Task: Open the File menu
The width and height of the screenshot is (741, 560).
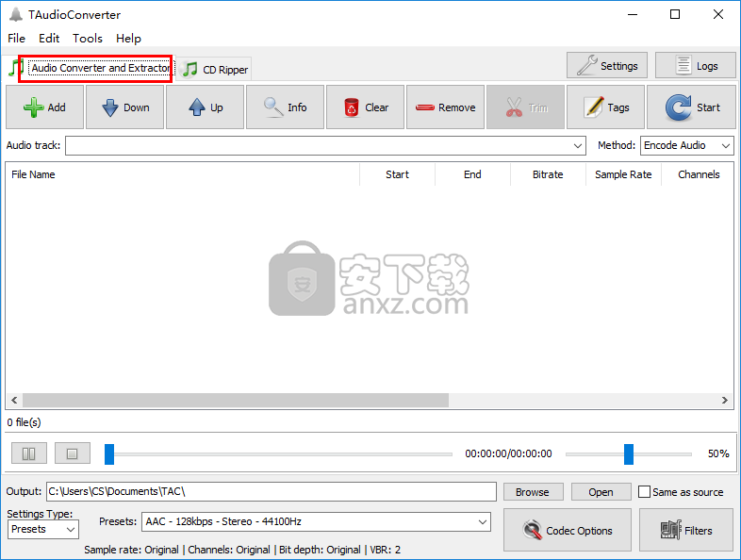Action: tap(17, 39)
